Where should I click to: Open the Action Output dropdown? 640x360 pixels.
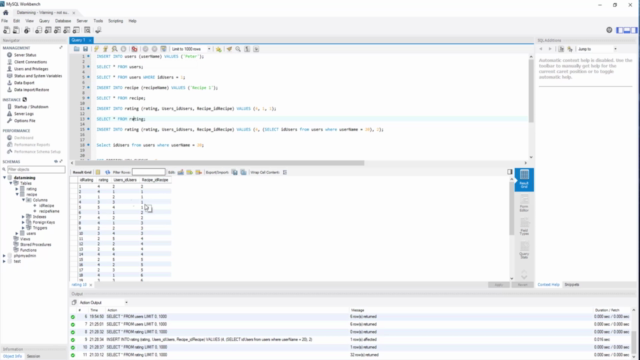pos(126,303)
